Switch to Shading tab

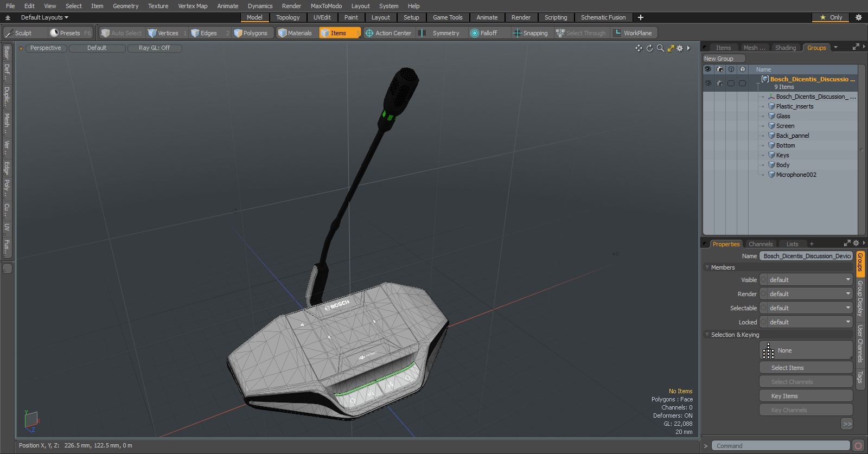point(785,48)
